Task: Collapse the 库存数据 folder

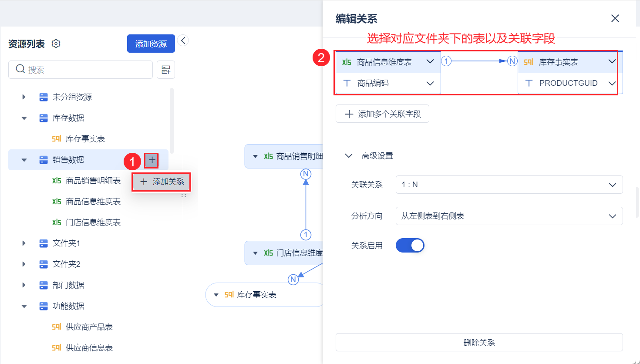Action: [24, 118]
